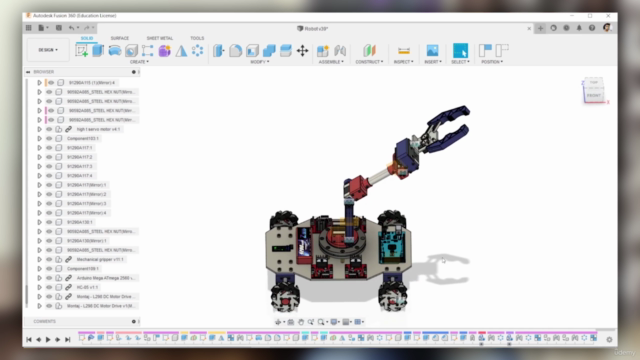640x360 pixels.
Task: Click the browser panel vertical scrollbar
Action: click(27, 296)
